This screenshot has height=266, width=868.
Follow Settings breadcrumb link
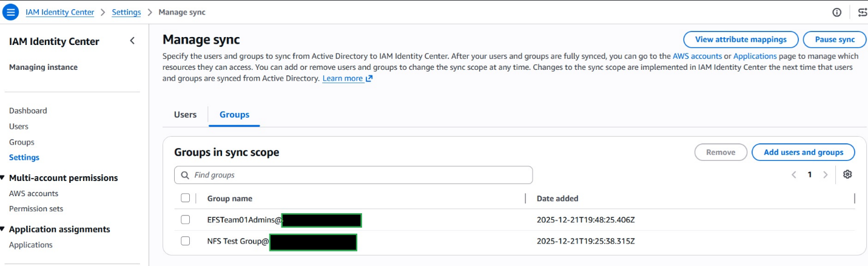tap(126, 12)
